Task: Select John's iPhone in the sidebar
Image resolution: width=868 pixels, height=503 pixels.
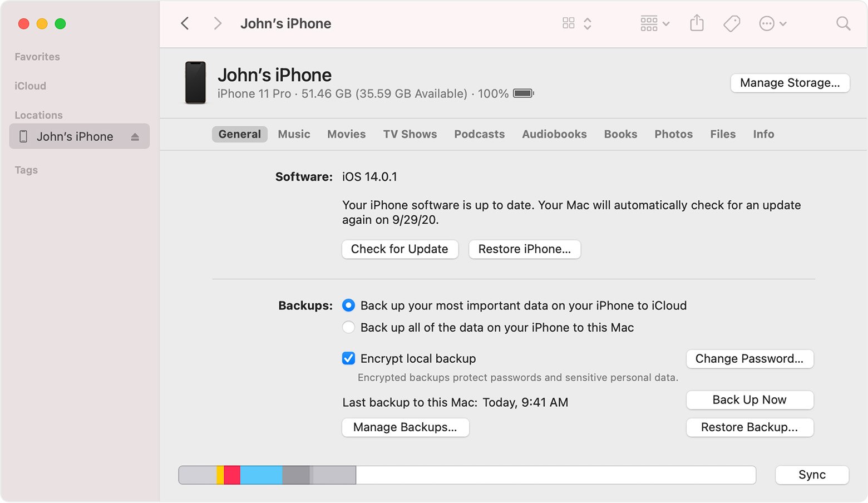Action: coord(80,136)
